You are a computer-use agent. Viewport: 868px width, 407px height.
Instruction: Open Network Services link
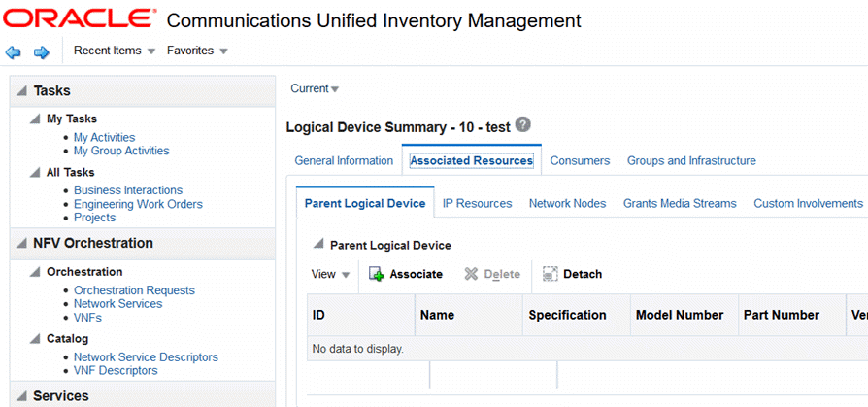[x=117, y=303]
